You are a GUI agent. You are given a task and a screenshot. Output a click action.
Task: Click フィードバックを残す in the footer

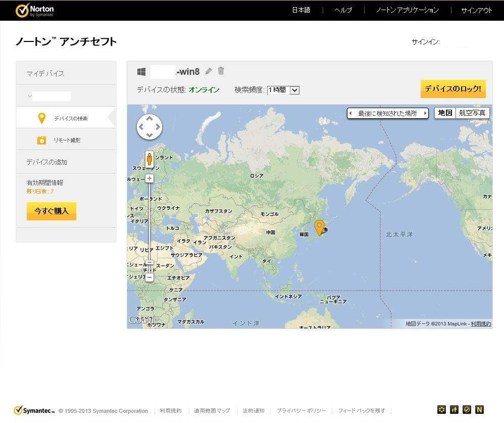361,411
